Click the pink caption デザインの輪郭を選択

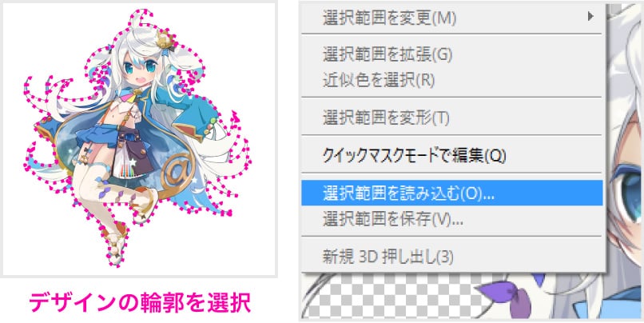tap(140, 303)
